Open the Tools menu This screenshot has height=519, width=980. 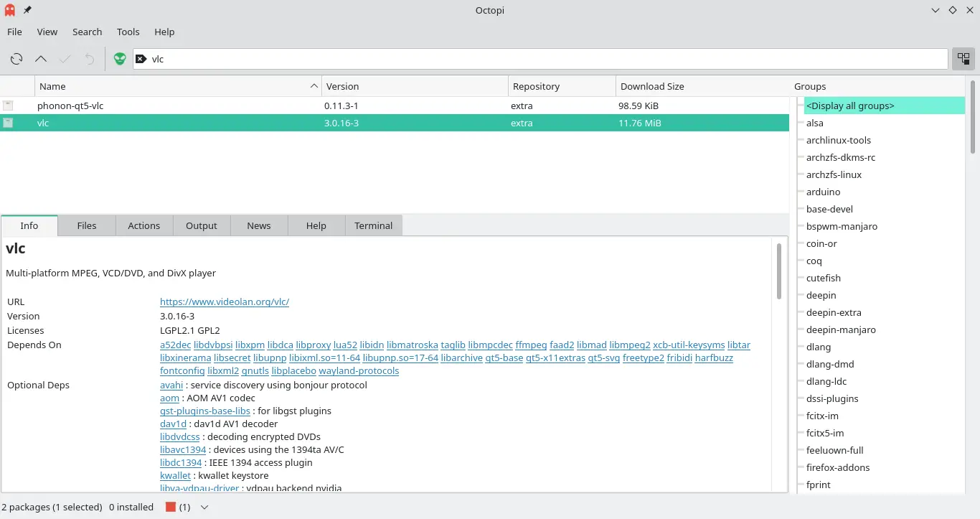128,32
